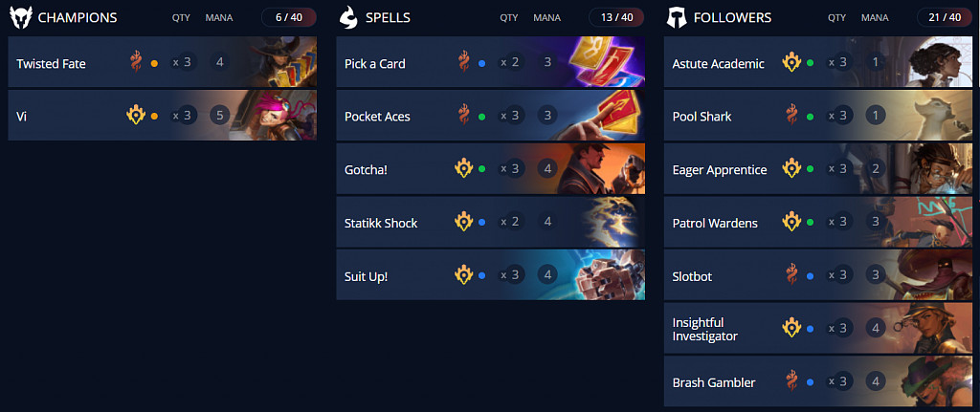The width and height of the screenshot is (980, 412).
Task: Click region icon next to Slotbot
Action: pos(792,276)
